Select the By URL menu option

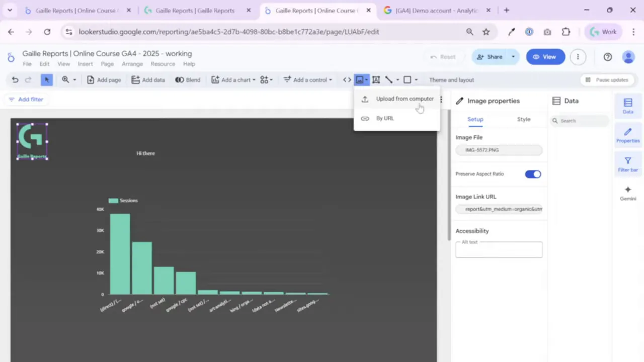(385, 118)
